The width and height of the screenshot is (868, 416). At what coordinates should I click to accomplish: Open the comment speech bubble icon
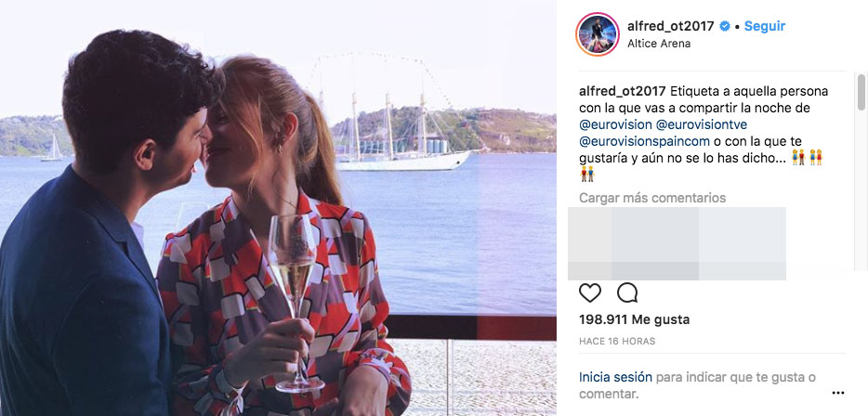tap(627, 292)
